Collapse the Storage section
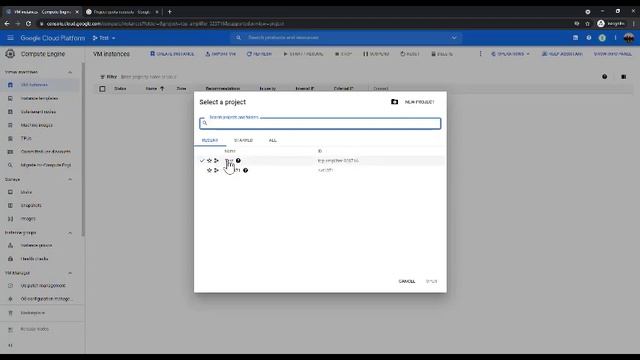 [70, 180]
